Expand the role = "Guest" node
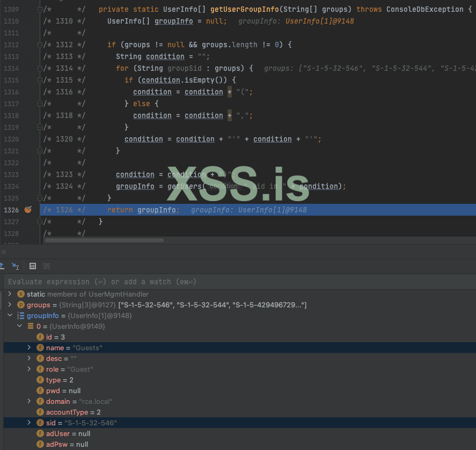Screen dimensions: 476x450 click(30, 369)
